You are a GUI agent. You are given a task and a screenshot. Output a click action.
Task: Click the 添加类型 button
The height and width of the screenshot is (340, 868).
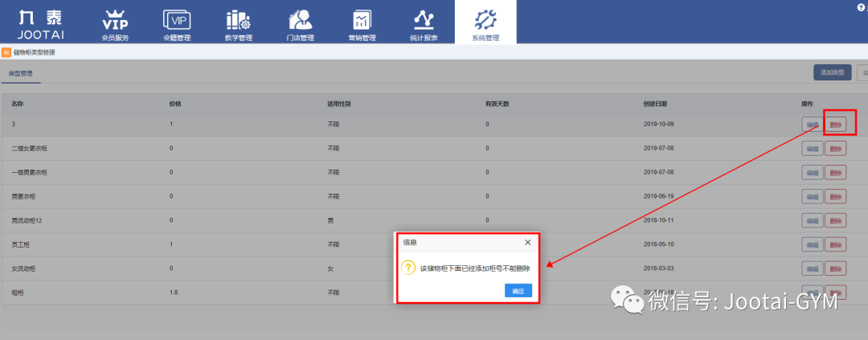pyautogui.click(x=832, y=72)
